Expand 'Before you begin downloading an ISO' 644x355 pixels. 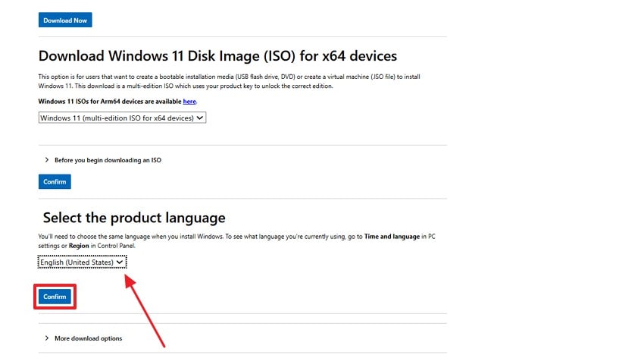point(103,160)
